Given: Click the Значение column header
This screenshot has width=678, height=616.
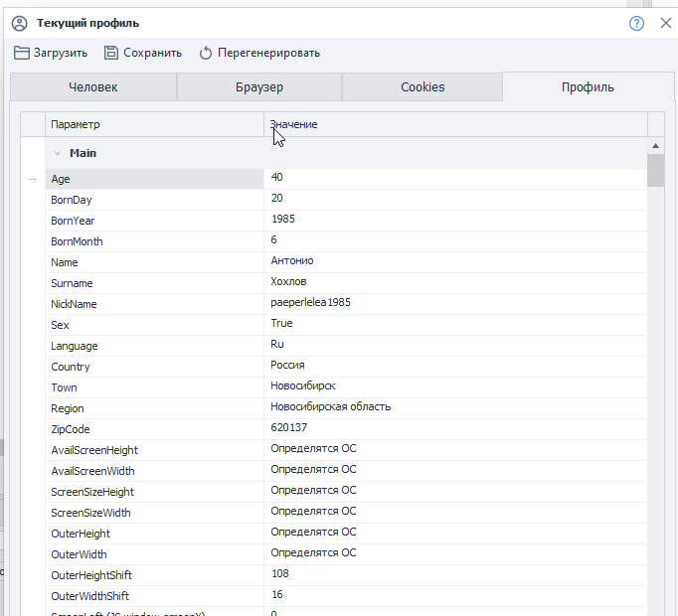Looking at the screenshot, I should click(x=455, y=124).
